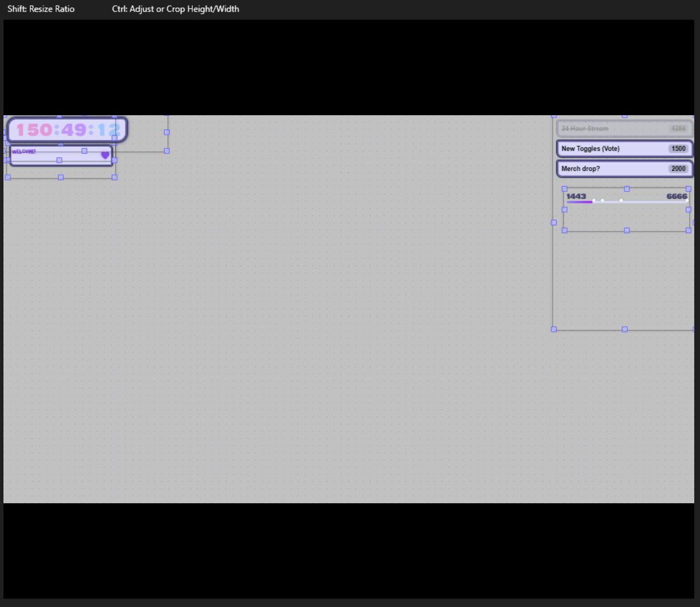This screenshot has height=607, width=700.
Task: Select the Merch drop? goal row
Action: click(x=608, y=169)
